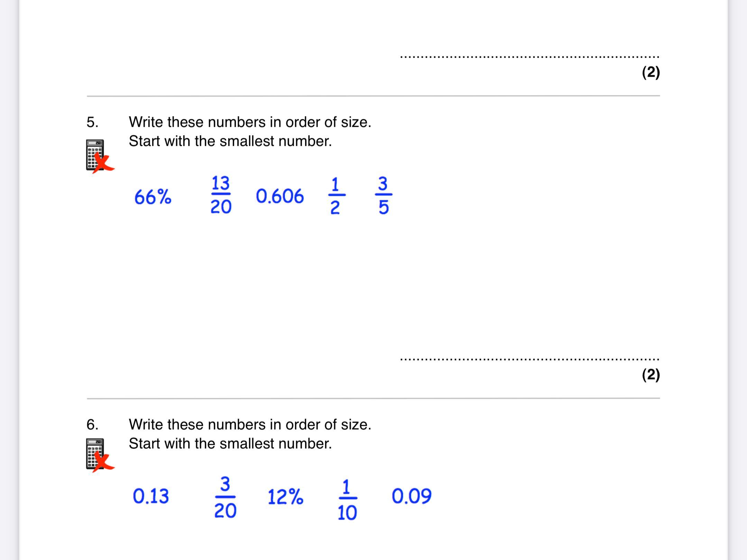The width and height of the screenshot is (747, 560).
Task: Click the decimal 0.606
Action: point(280,196)
